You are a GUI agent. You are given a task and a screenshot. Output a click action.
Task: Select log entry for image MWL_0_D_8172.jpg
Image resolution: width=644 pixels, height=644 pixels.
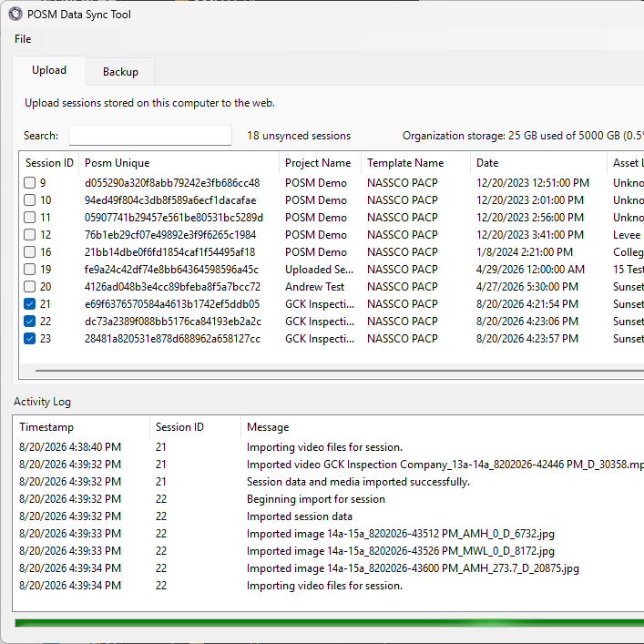tap(401, 551)
